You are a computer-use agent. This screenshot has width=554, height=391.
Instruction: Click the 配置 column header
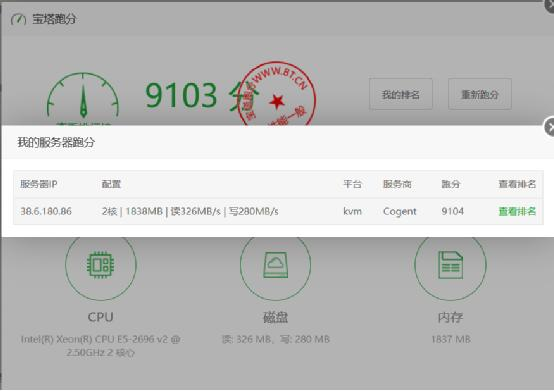(111, 184)
